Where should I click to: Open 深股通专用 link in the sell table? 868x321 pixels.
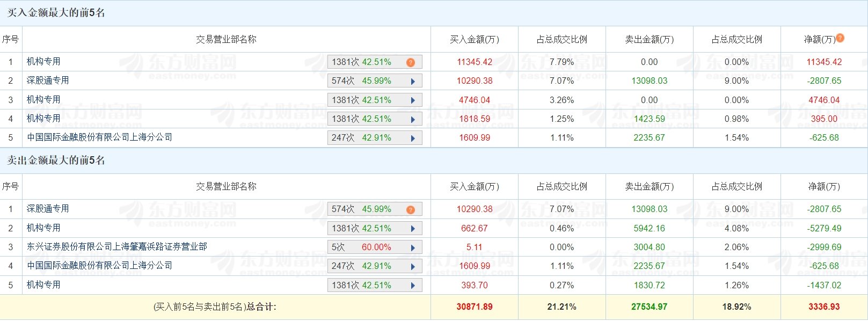coord(48,209)
